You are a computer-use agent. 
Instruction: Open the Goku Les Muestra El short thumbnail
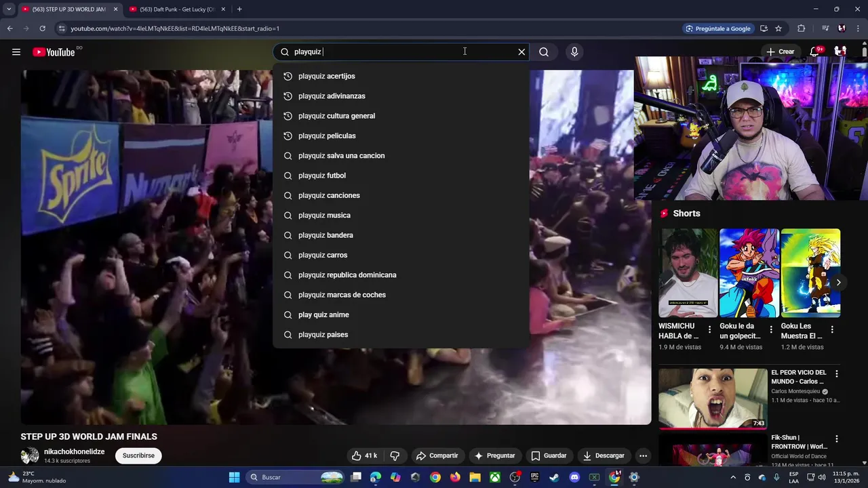coord(810,273)
